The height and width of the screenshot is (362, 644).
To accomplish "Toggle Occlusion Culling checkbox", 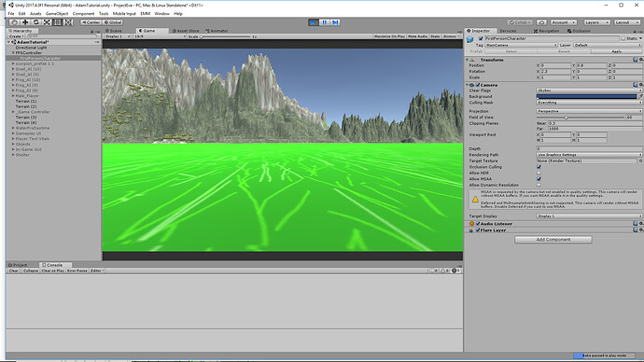I will pos(539,167).
